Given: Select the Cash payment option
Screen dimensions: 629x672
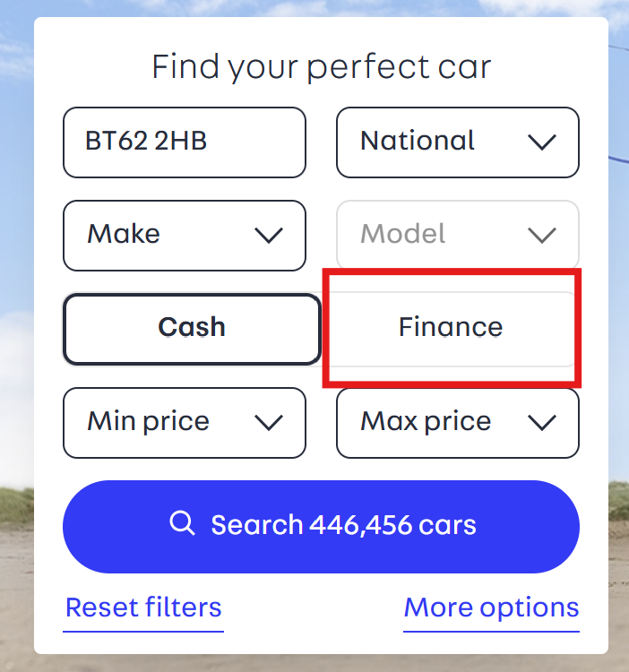Looking at the screenshot, I should [192, 328].
